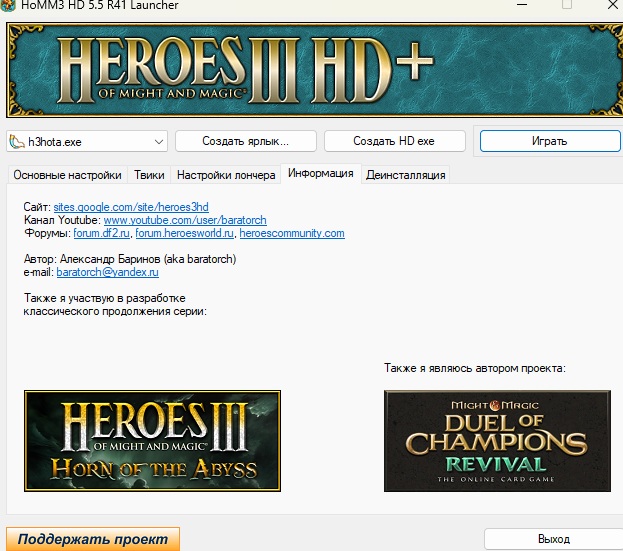Click the Duel of Champions Revival banner
This screenshot has width=623, height=551.
(x=497, y=441)
